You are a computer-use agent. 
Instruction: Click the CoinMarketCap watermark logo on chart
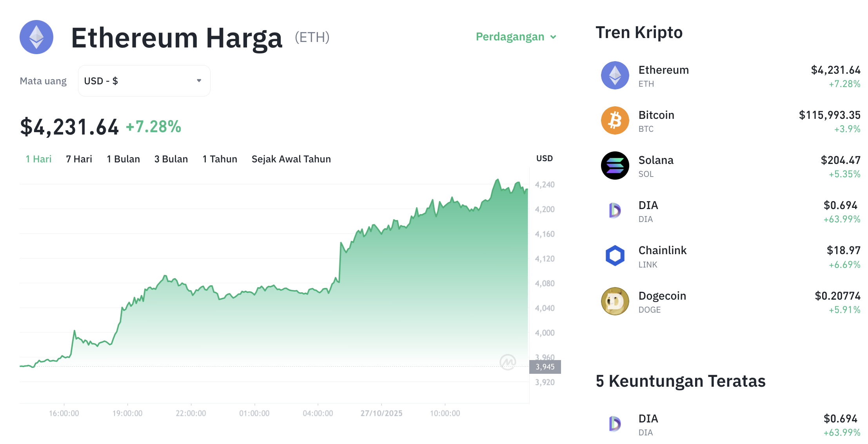point(508,362)
